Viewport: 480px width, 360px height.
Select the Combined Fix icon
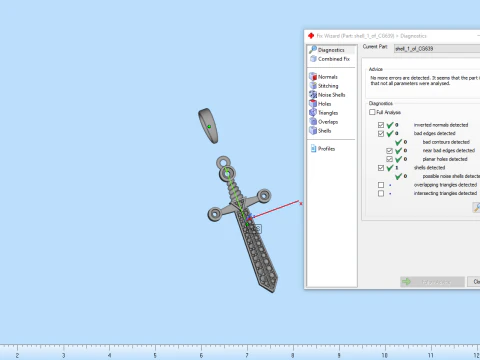click(313, 59)
